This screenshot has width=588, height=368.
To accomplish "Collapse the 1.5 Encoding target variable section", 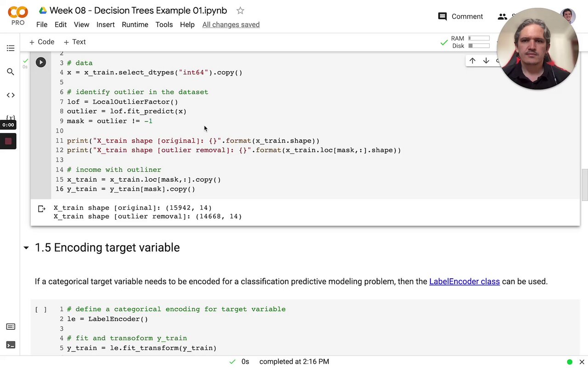I will tap(26, 248).
